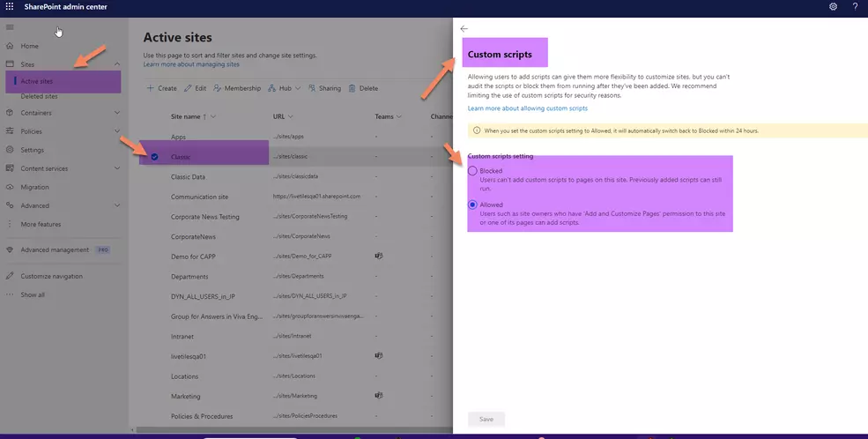Open Deleted sites in navigation
The image size is (868, 439).
click(x=39, y=96)
